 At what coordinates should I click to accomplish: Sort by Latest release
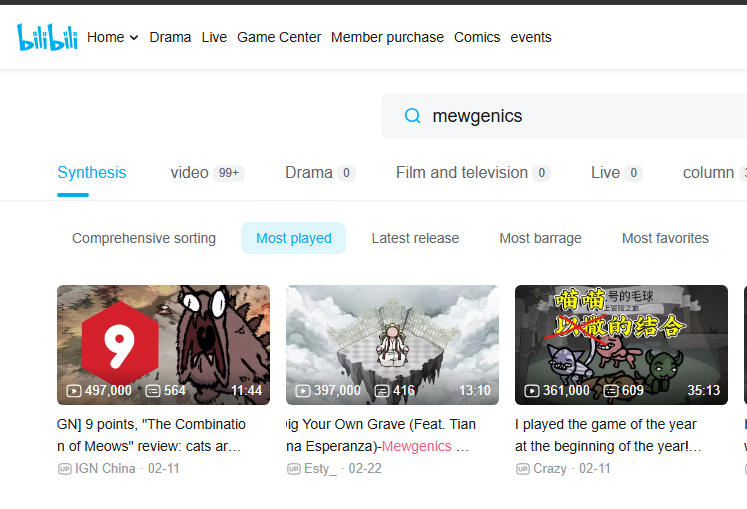coord(415,238)
